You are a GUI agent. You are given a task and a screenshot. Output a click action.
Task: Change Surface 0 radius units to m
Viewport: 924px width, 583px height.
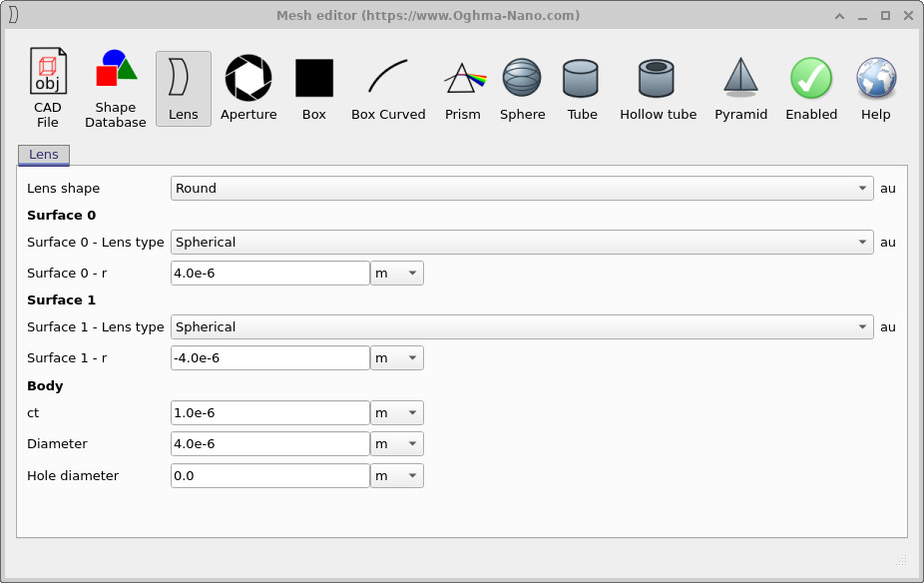coord(396,273)
